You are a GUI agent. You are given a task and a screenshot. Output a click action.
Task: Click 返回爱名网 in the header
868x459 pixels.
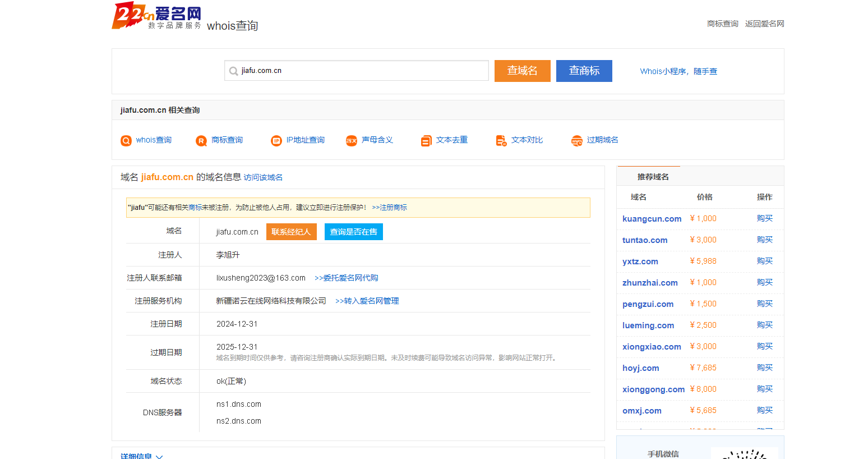point(765,24)
